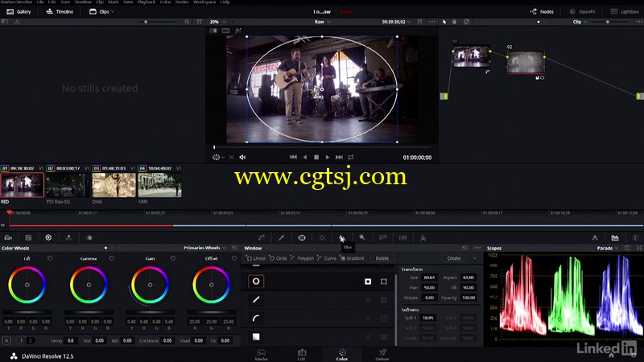Delete the selected window
644x362 pixels.
[x=382, y=258]
